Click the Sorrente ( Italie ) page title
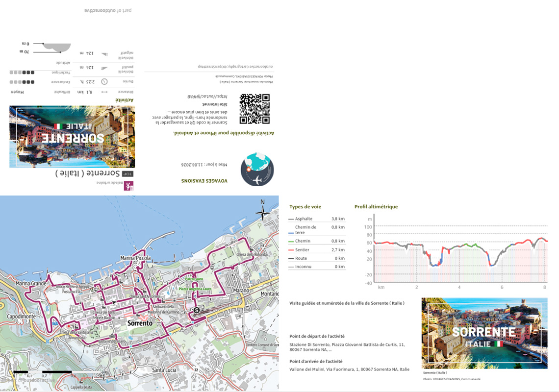 coord(87,173)
